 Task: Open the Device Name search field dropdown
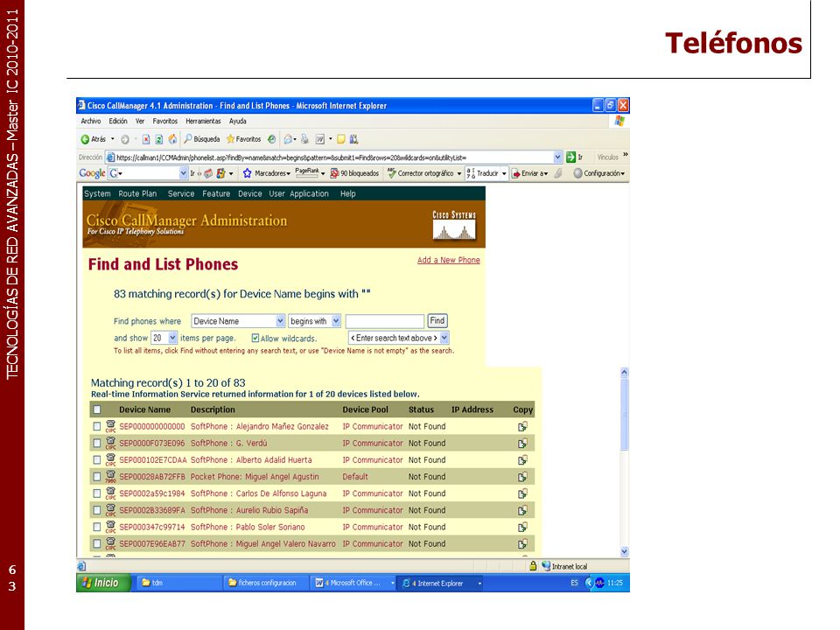(x=280, y=321)
